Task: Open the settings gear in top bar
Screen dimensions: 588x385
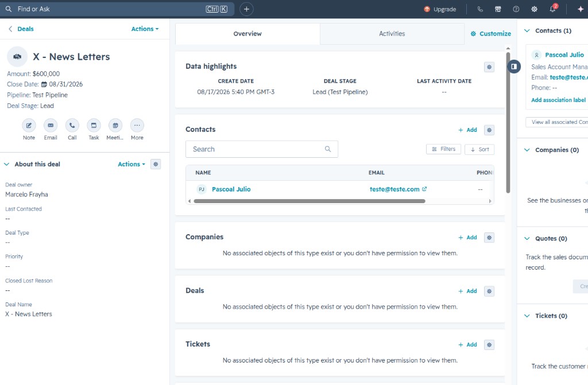Action: (534, 9)
